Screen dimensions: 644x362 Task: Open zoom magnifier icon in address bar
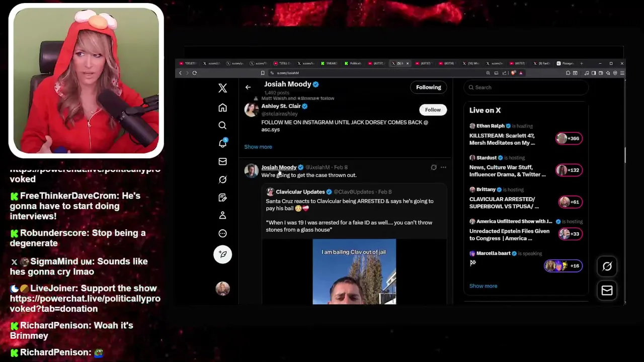tap(488, 73)
